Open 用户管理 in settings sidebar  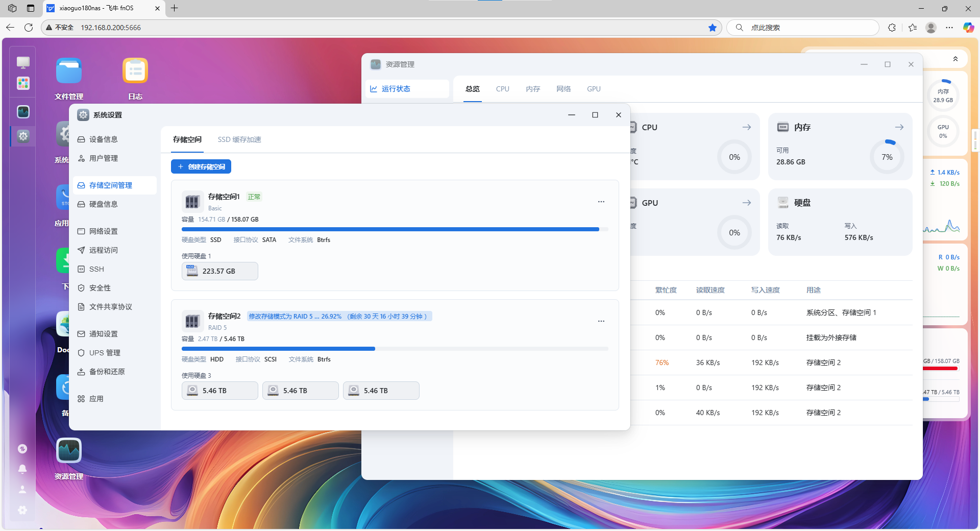(x=115, y=158)
